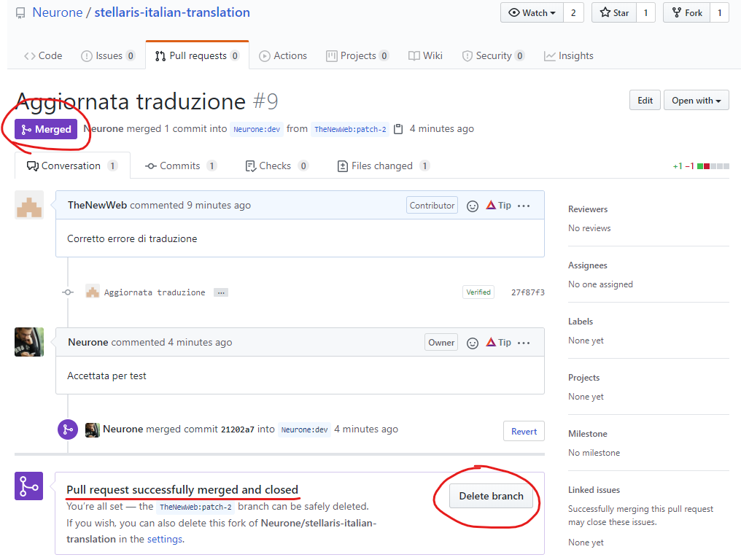Open commit hash 27f87f3
Screen dimensions: 741x560
(528, 292)
